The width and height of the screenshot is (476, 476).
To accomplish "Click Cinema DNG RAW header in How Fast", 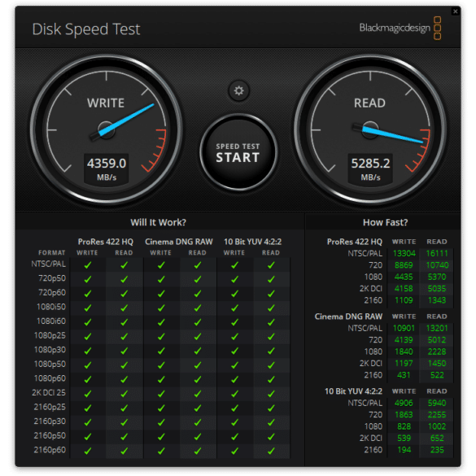I will (x=348, y=317).
